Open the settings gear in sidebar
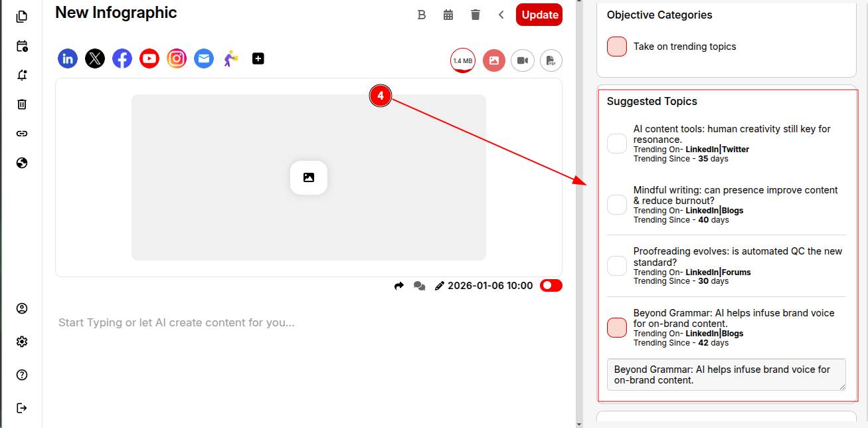Screen dimensions: 868x428 click(x=22, y=342)
